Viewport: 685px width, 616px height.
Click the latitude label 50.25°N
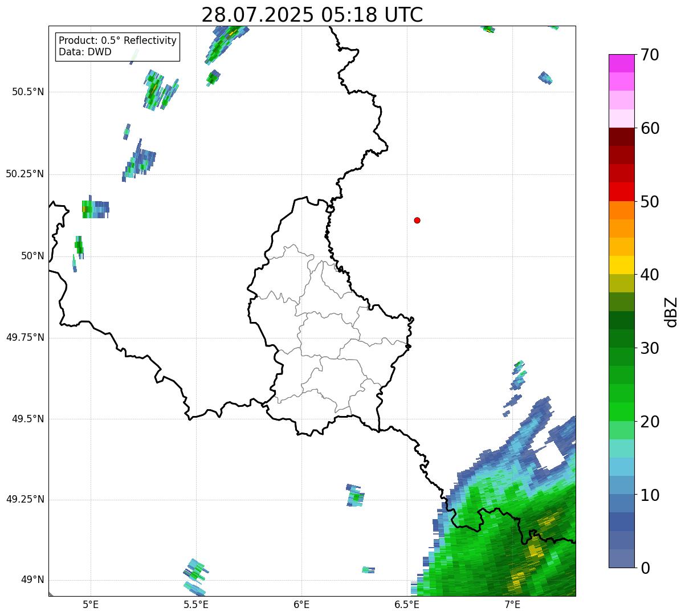(25, 174)
